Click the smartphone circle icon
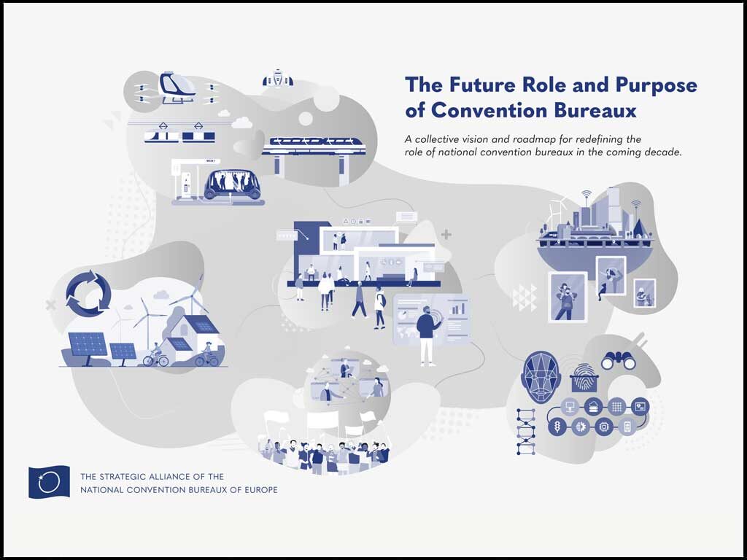The width and height of the screenshot is (747, 560). (x=626, y=427)
